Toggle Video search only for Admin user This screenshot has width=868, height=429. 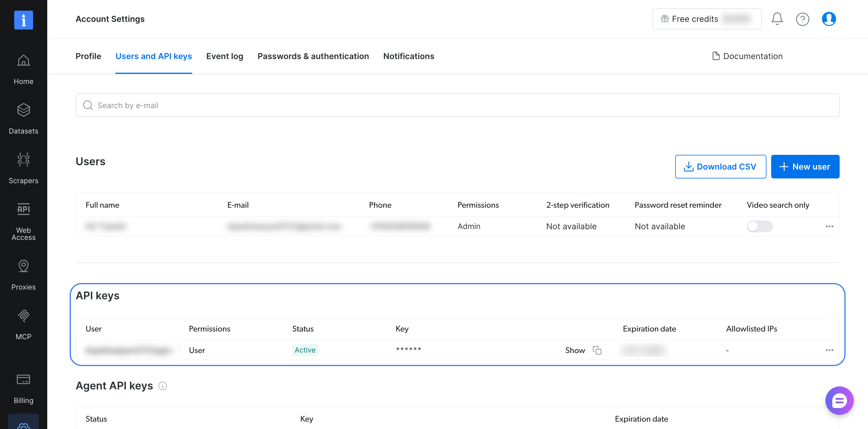point(759,226)
